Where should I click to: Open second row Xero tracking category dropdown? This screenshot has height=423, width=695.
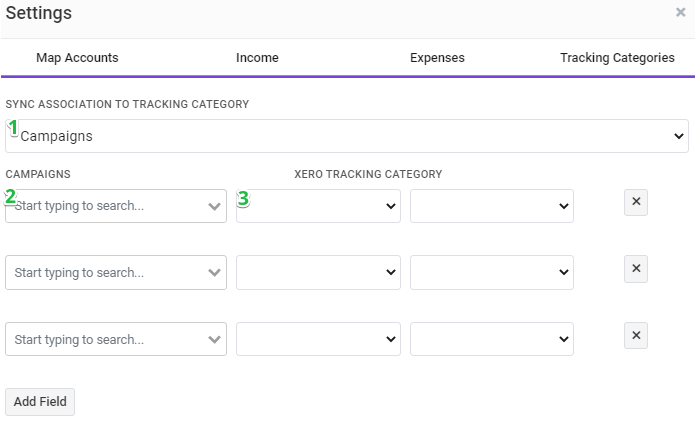318,272
